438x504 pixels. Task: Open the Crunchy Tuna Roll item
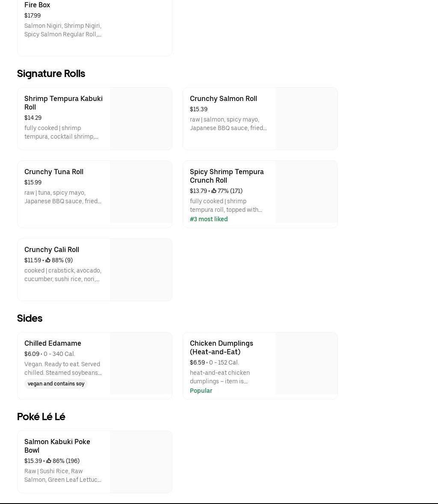54,172
